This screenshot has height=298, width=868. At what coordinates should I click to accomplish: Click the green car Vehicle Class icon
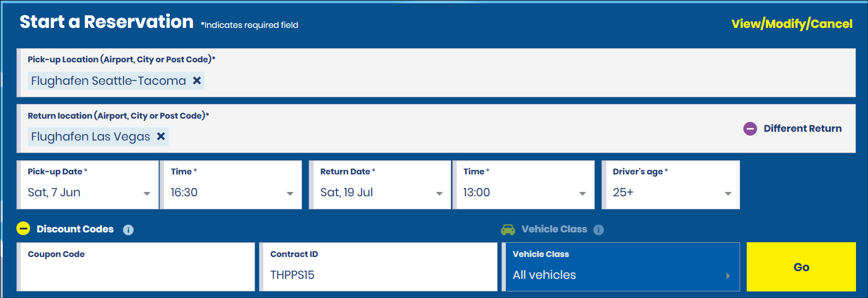pyautogui.click(x=508, y=230)
